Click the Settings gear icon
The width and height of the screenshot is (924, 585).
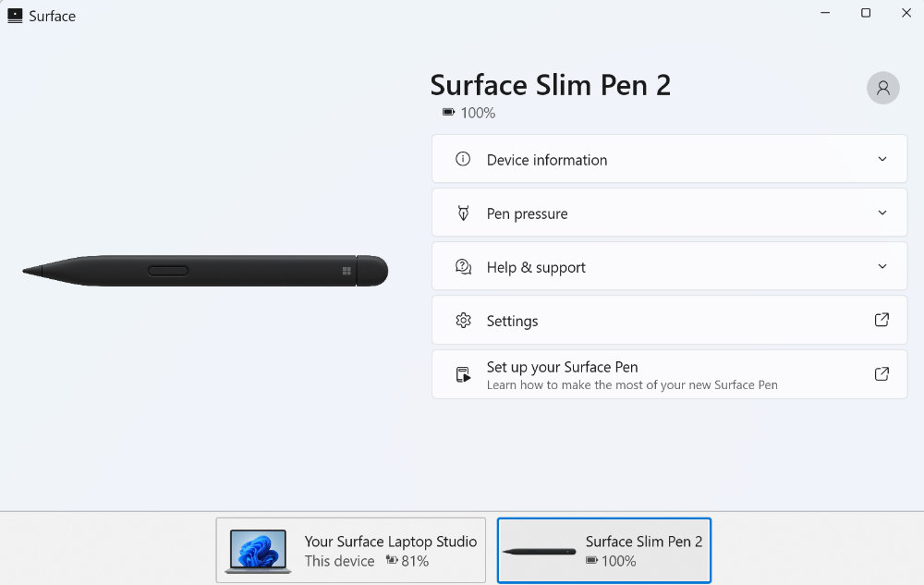point(463,321)
